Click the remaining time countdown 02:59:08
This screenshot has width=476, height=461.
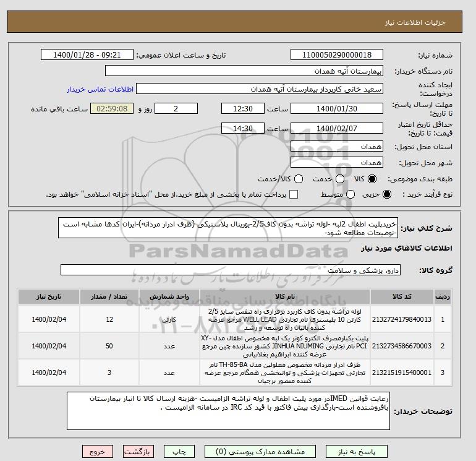pos(112,108)
